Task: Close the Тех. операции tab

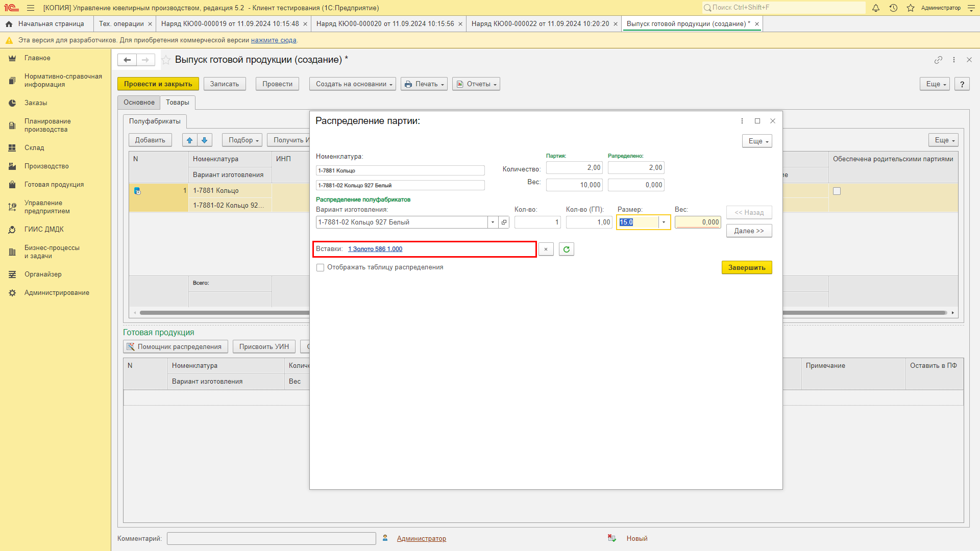Action: pos(150,24)
